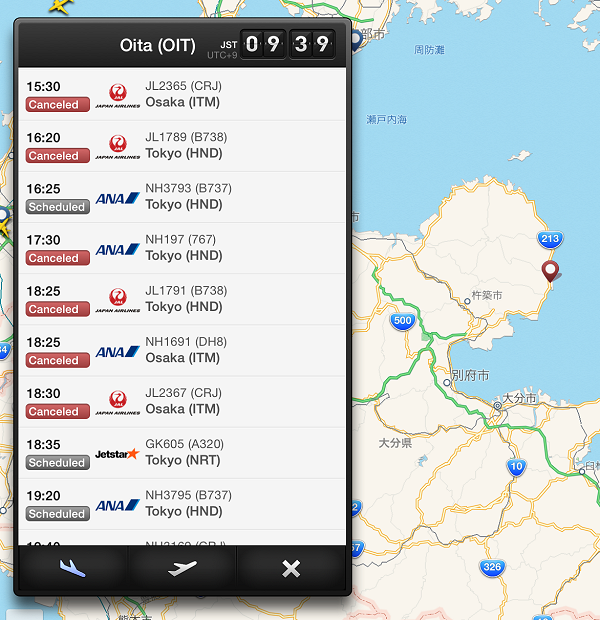The width and height of the screenshot is (600, 620).
Task: Click the Canceled badge on the NH1691 row
Action: (x=58, y=360)
